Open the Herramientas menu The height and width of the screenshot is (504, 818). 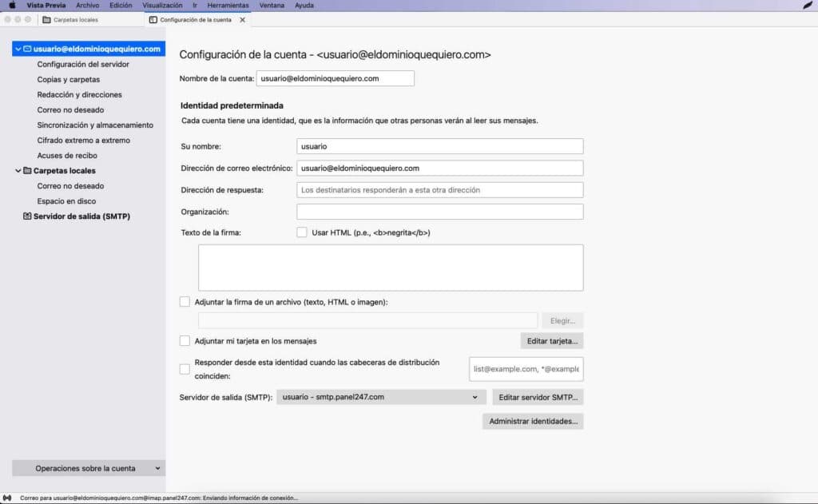point(226,5)
